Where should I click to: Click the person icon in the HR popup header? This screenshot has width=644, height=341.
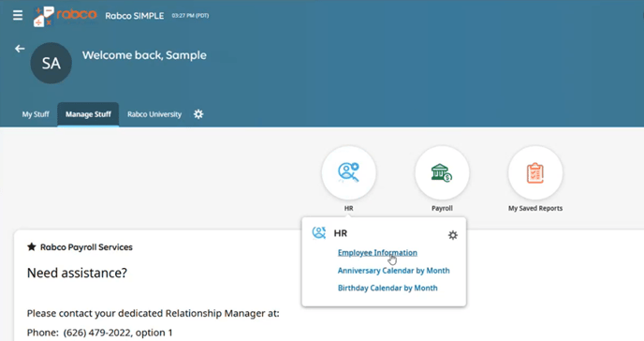(318, 233)
